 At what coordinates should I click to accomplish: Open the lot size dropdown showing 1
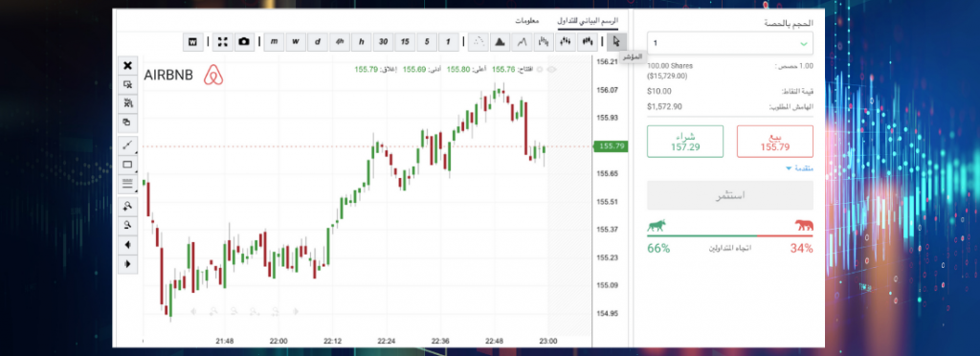point(730,44)
